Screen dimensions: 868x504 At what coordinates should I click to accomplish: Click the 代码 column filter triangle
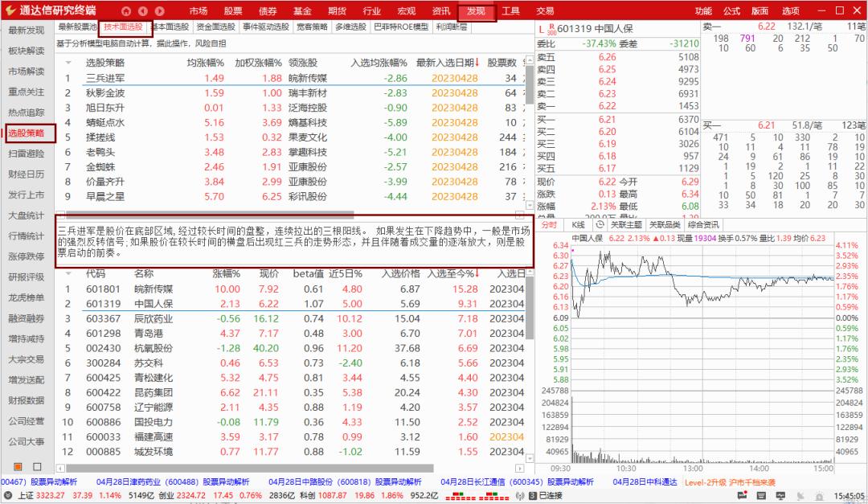(68, 273)
